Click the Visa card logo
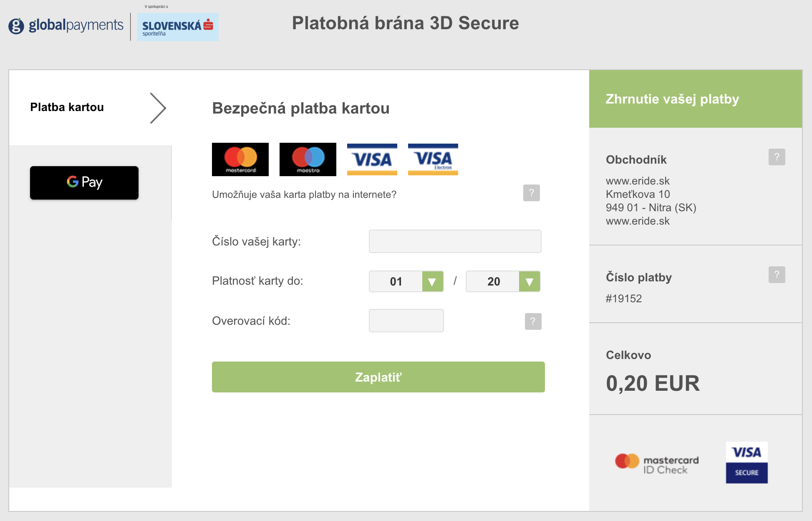This screenshot has height=521, width=812. pos(372,159)
